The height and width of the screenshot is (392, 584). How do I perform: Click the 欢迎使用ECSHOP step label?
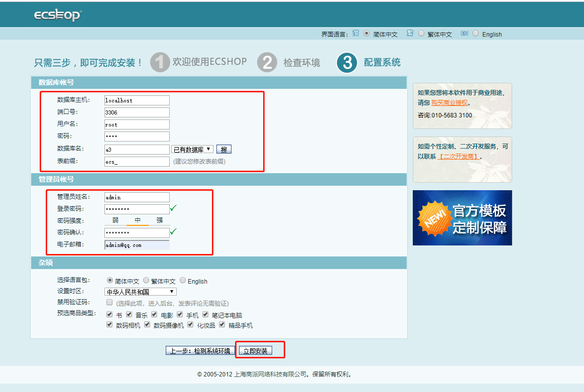[x=209, y=62]
